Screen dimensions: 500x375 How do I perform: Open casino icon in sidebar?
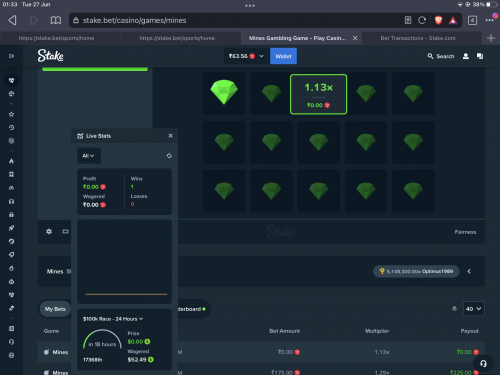(x=11, y=80)
